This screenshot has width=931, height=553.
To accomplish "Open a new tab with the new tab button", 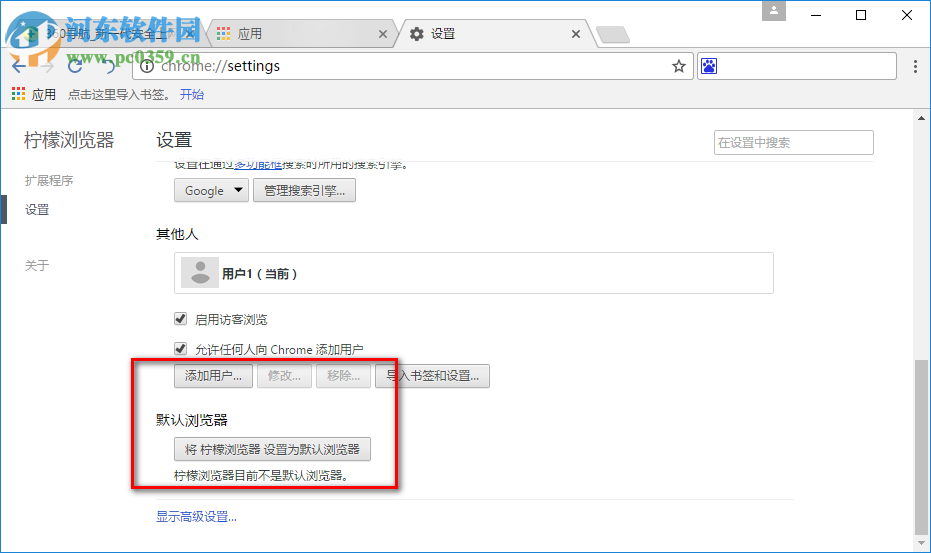I will [x=613, y=34].
